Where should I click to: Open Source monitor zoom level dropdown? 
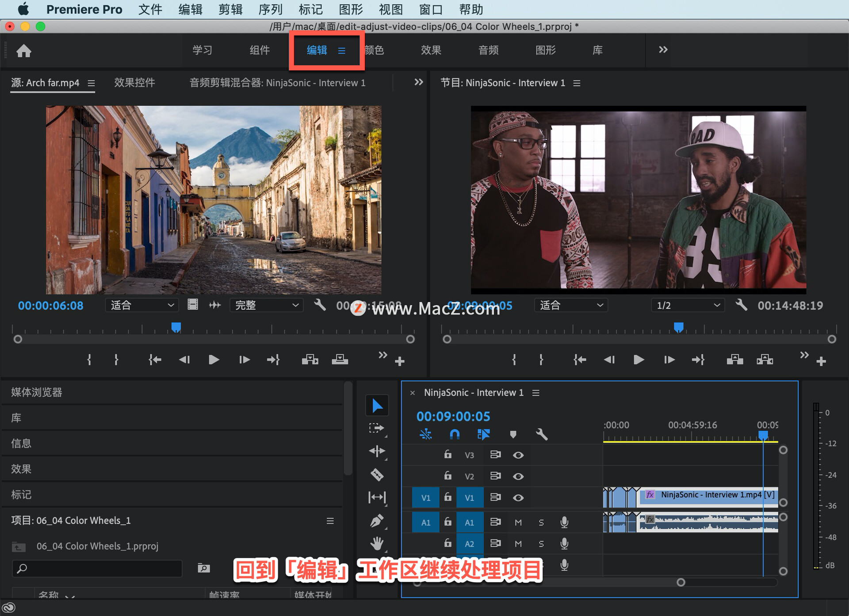pyautogui.click(x=142, y=305)
